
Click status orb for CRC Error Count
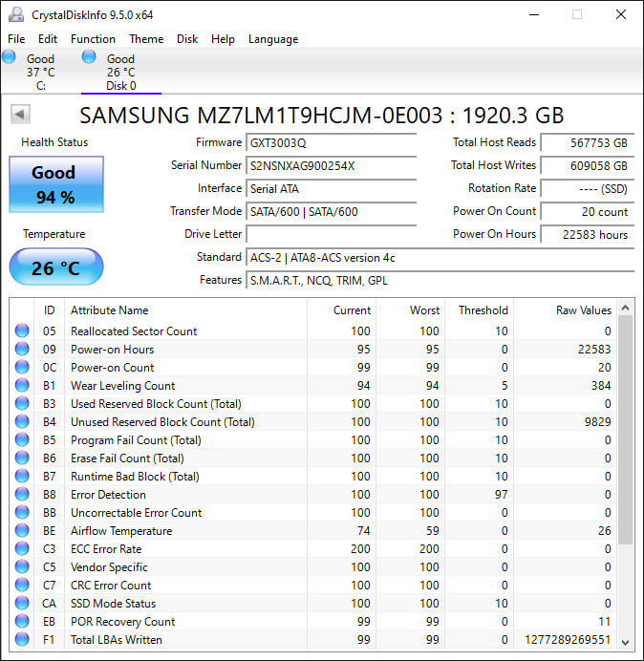22,585
